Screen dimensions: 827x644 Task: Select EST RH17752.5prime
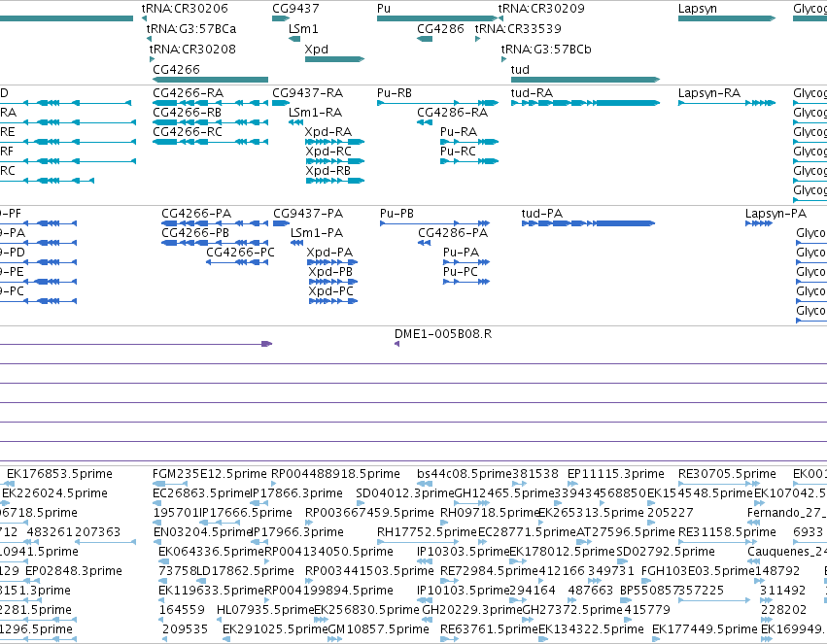click(427, 532)
